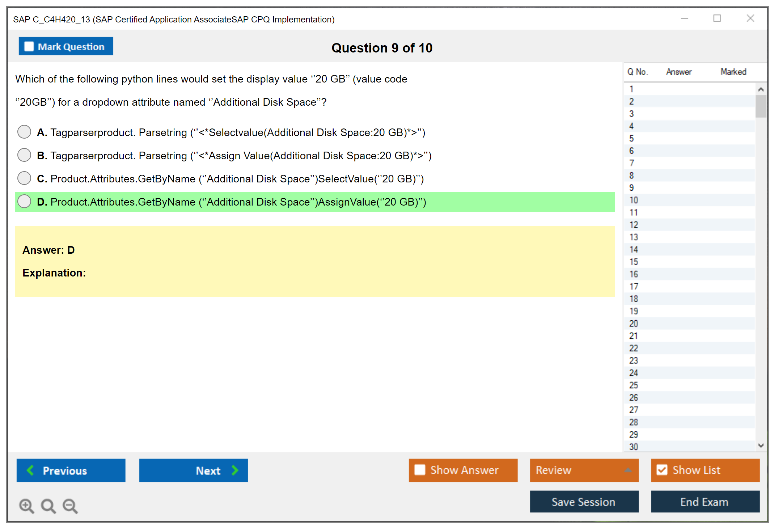The height and width of the screenshot is (532, 778).
Task: Click the green left chevron on Previous
Action: [30, 470]
